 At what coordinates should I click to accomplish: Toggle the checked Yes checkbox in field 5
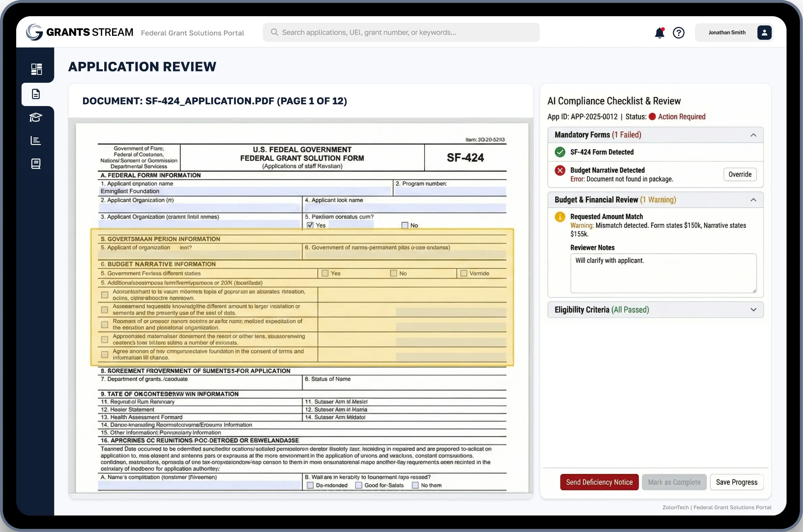[310, 225]
